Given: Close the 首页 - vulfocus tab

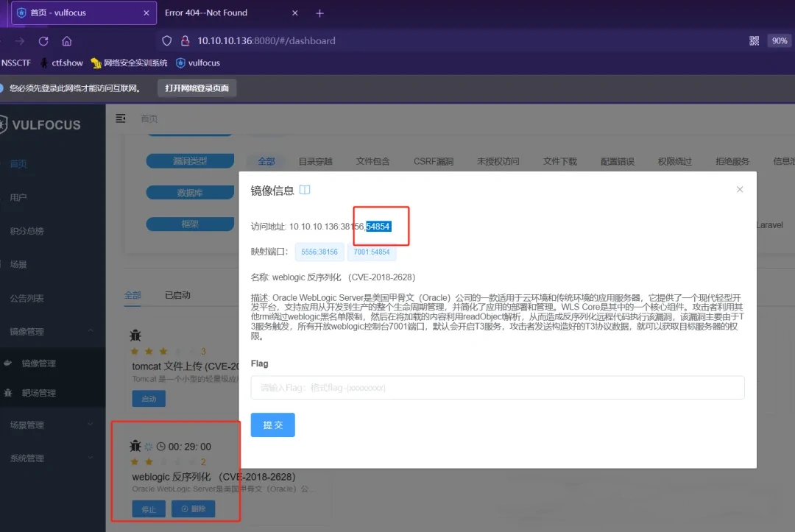Looking at the screenshot, I should click(146, 13).
